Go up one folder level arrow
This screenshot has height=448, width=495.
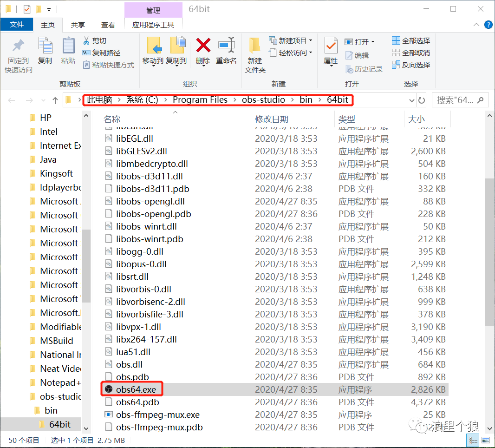55,100
